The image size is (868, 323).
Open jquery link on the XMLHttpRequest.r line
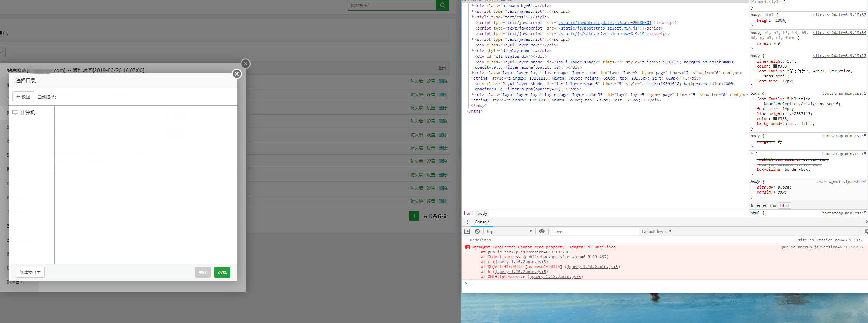pos(555,277)
